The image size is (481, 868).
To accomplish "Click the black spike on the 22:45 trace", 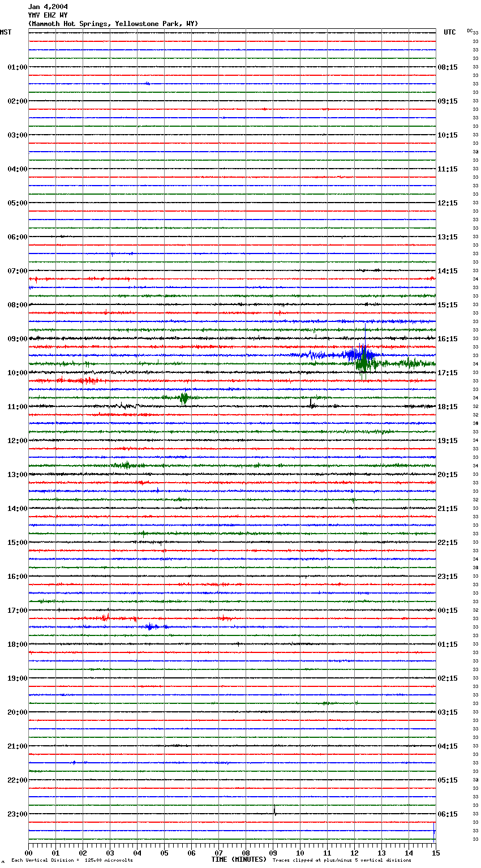I will (x=274, y=810).
